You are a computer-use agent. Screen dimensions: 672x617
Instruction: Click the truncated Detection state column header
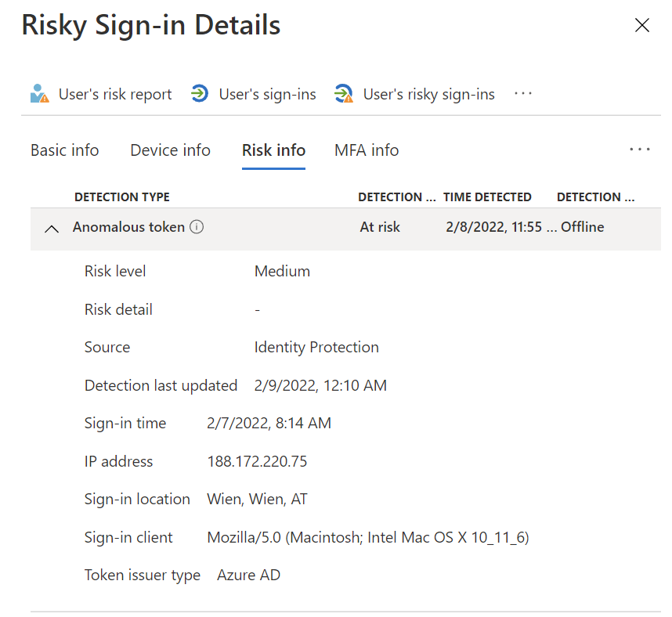click(396, 197)
